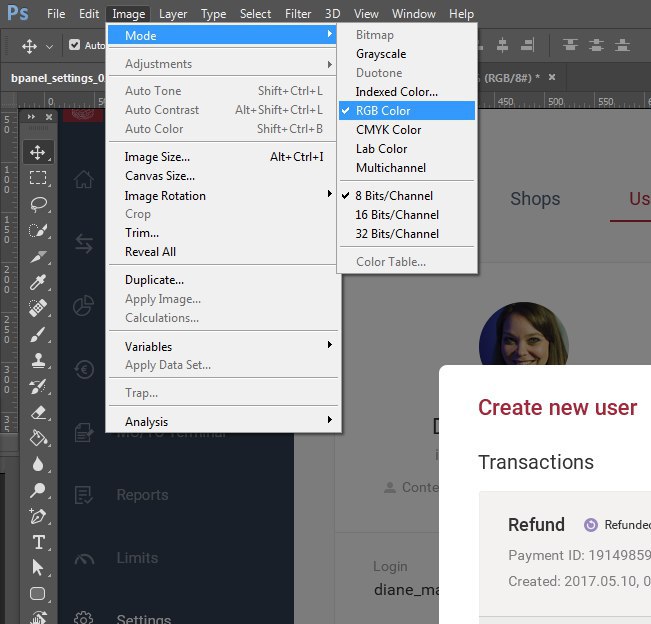
Task: Select the Quick Selection tool
Action: 38,230
